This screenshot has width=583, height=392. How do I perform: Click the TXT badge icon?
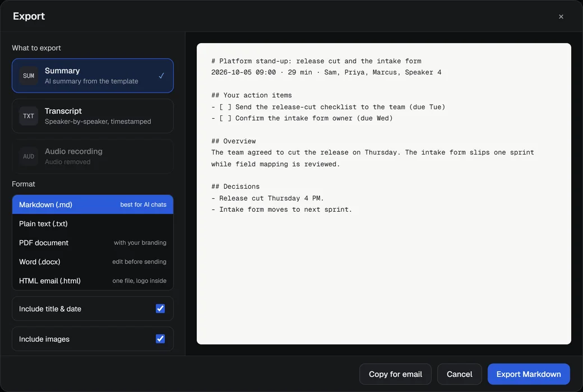(29, 116)
